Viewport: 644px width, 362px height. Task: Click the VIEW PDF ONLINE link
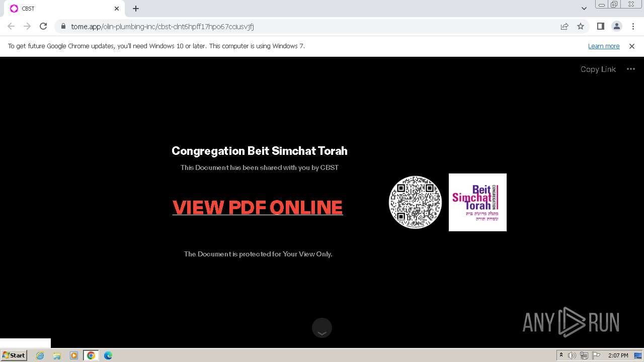tap(258, 208)
